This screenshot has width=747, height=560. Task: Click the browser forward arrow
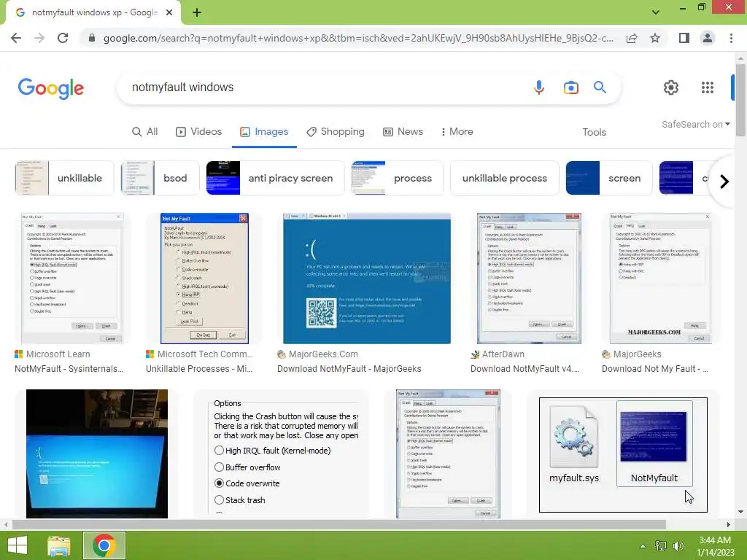pyautogui.click(x=39, y=38)
